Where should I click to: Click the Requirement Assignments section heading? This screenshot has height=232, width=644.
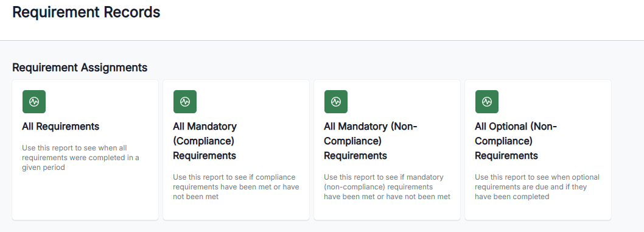pos(80,68)
